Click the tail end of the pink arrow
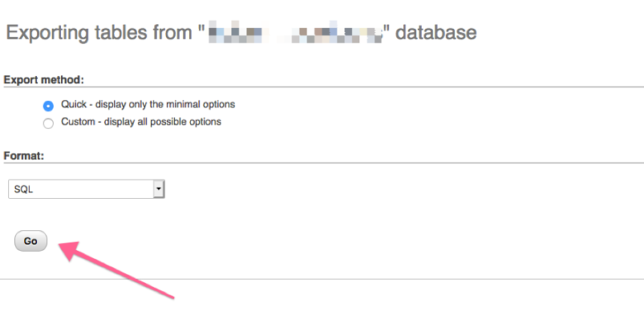Image resolution: width=644 pixels, height=311 pixels. [x=170, y=295]
